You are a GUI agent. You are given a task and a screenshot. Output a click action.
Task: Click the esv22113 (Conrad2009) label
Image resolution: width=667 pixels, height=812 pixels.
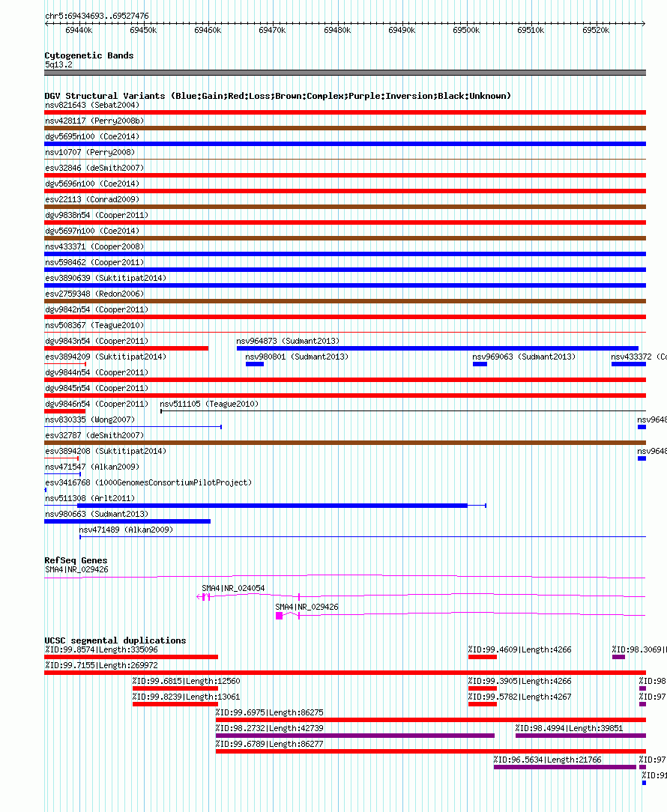(x=92, y=199)
